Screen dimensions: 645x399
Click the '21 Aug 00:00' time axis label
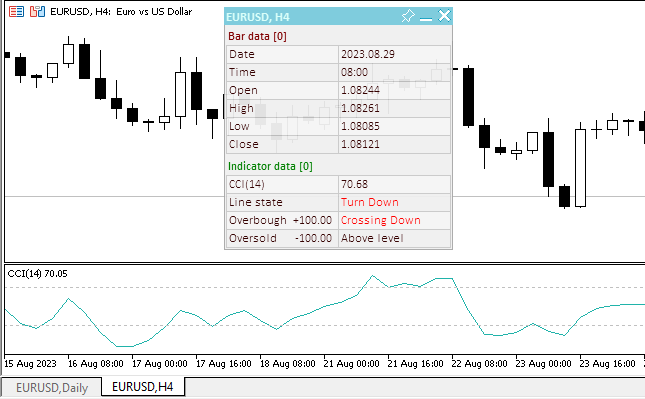click(x=352, y=364)
